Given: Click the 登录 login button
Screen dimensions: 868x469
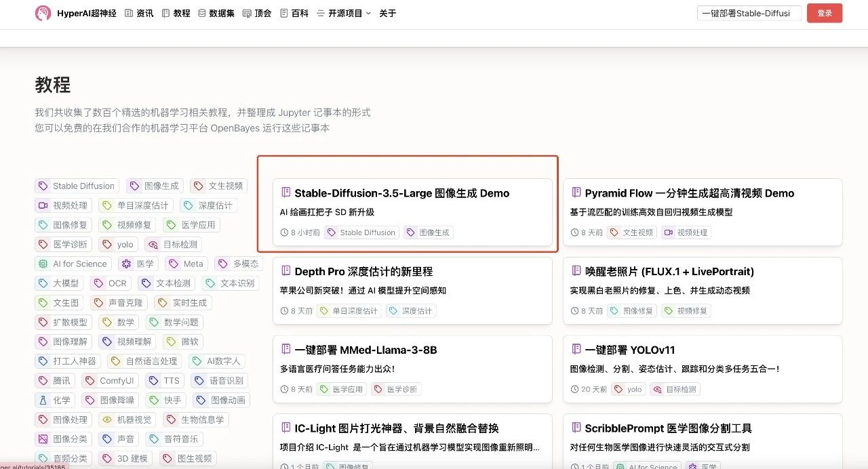Looking at the screenshot, I should point(824,13).
